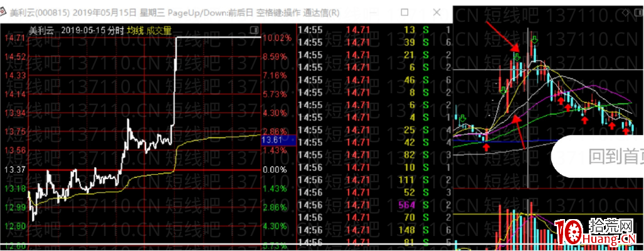644x251 pixels.
Task: Select the trade row with volume 82
Action: [374, 155]
